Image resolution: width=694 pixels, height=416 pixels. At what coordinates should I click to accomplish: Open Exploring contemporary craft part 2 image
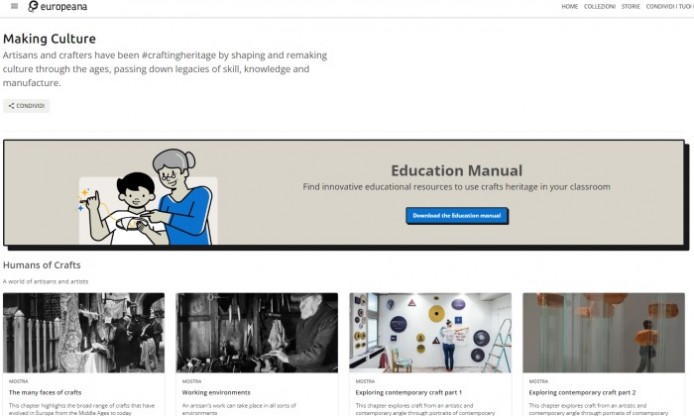[x=604, y=332]
